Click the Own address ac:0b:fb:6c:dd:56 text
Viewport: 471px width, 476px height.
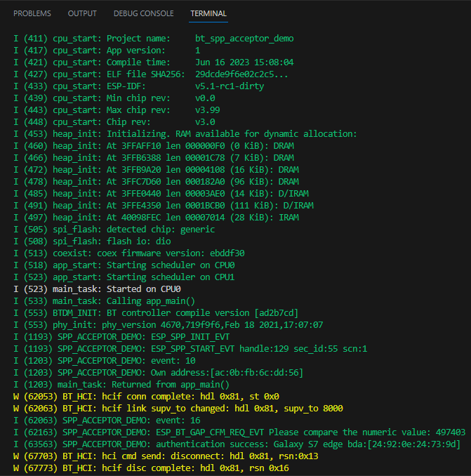[227, 373]
